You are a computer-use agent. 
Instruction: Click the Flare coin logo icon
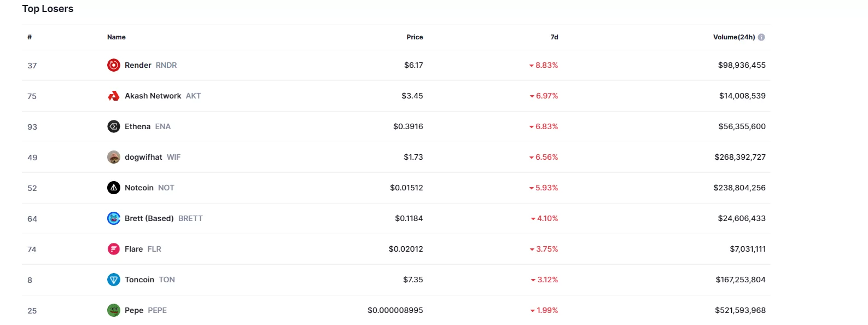113,249
